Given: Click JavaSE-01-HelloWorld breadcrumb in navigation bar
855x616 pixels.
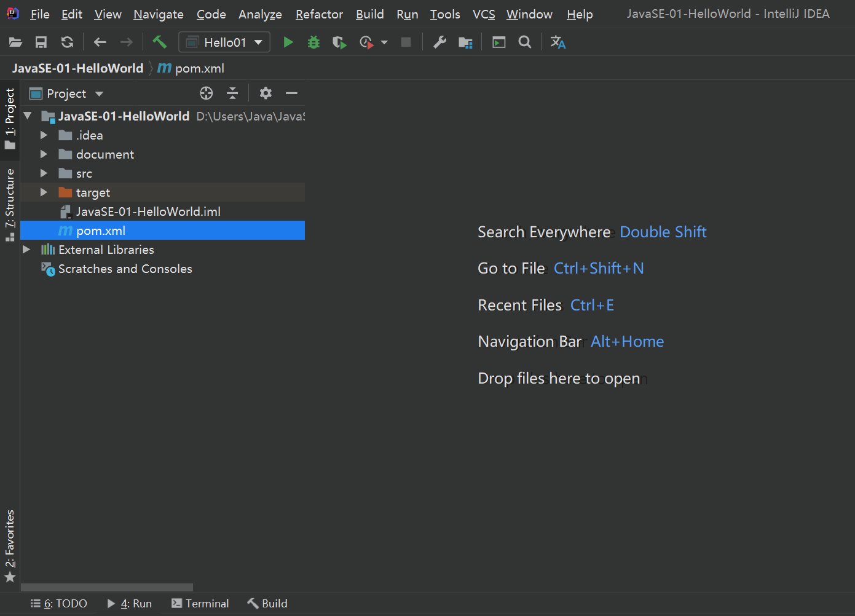Looking at the screenshot, I should click(x=77, y=68).
